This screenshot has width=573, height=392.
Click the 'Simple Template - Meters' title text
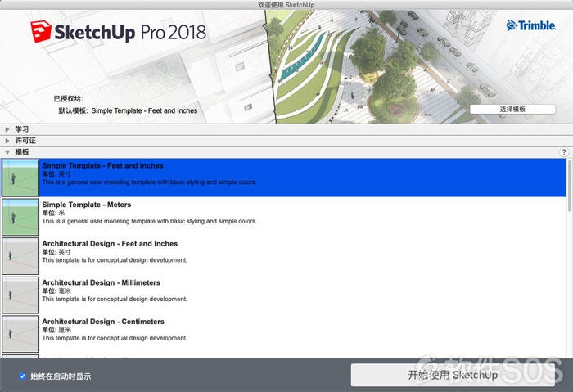click(x=86, y=205)
